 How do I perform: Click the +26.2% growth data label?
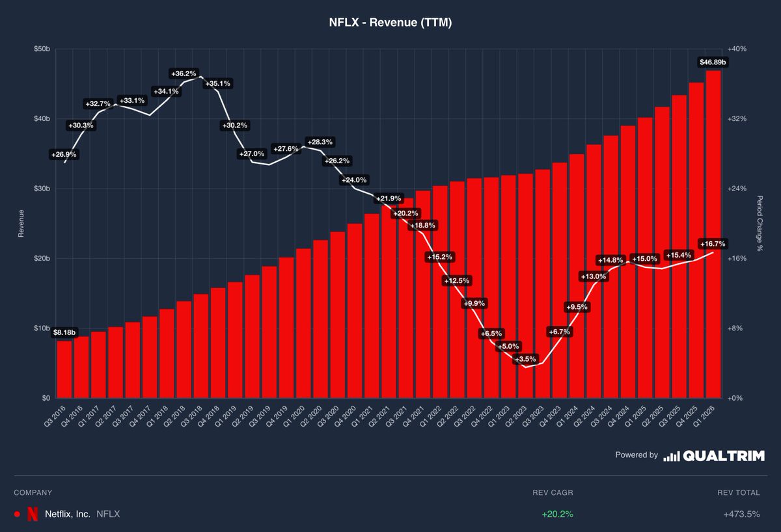click(337, 161)
